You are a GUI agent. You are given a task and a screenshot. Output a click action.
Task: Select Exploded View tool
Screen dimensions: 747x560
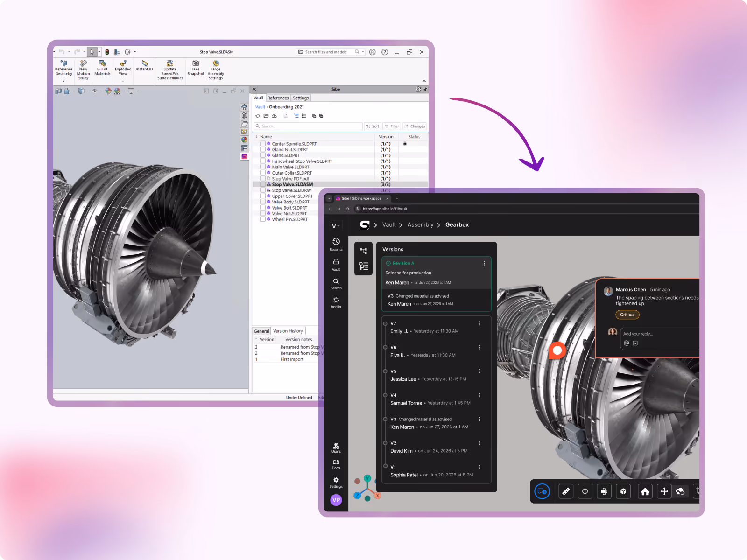tap(123, 68)
